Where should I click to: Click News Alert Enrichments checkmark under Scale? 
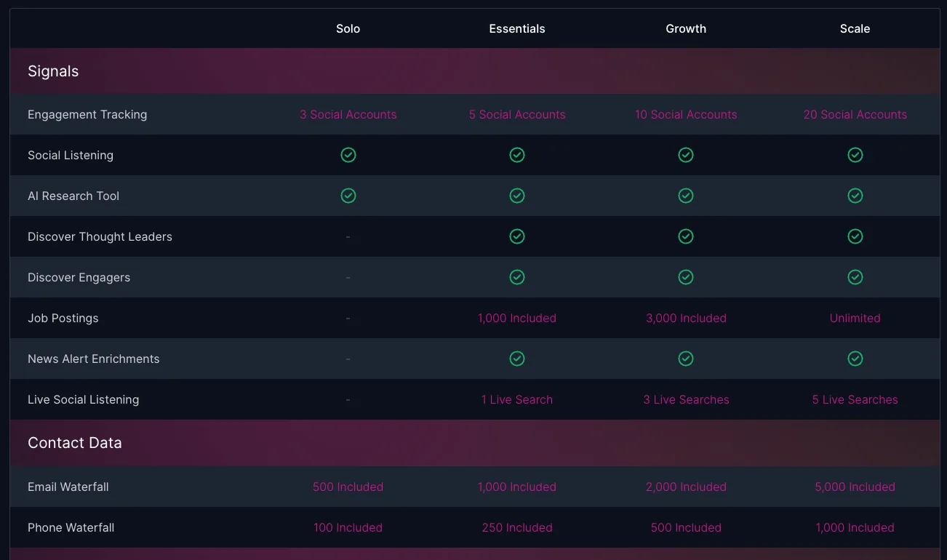[855, 359]
